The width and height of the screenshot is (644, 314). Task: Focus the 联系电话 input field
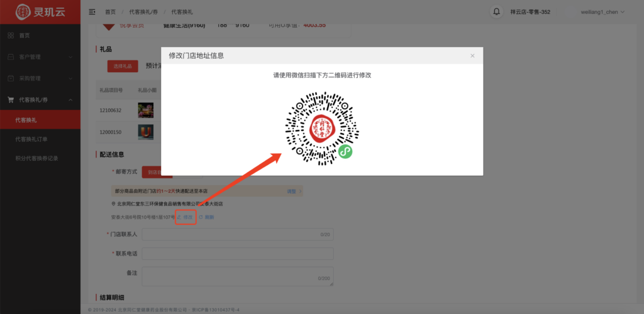(x=237, y=253)
